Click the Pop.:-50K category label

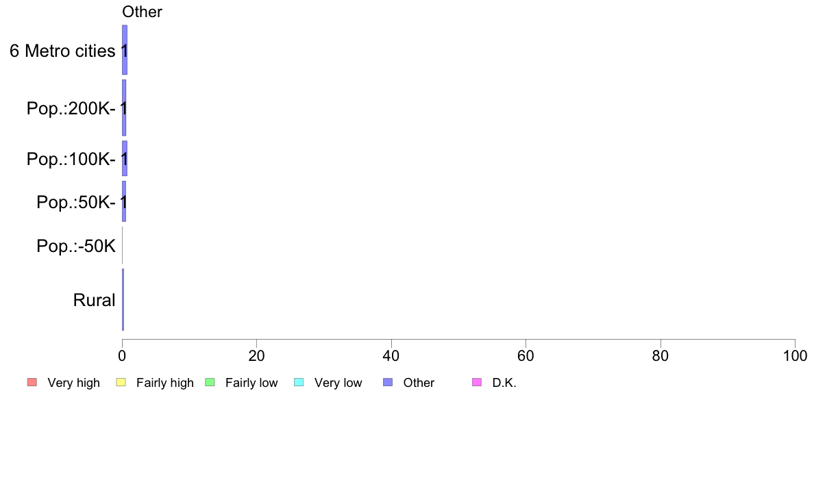coord(76,246)
